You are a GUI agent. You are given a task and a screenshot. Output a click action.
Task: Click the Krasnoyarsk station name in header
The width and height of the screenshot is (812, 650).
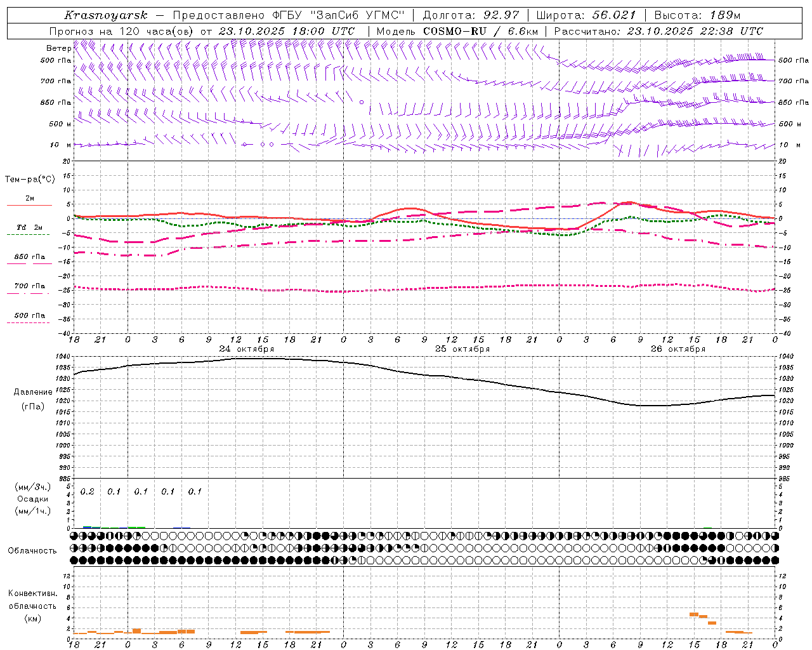[105, 15]
